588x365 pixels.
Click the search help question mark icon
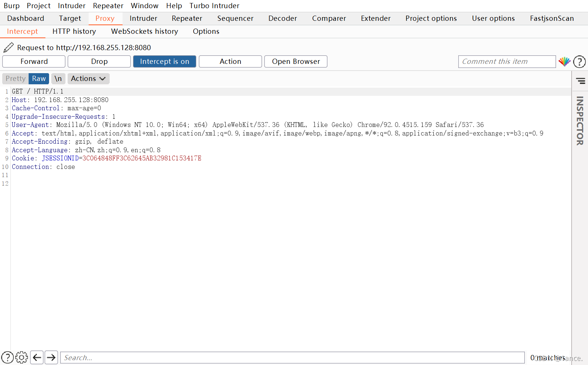pos(7,358)
